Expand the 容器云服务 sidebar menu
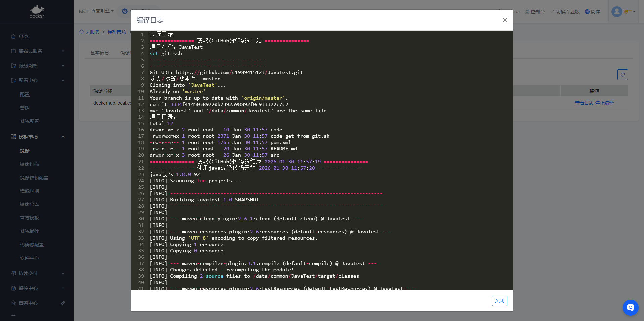 [x=37, y=51]
